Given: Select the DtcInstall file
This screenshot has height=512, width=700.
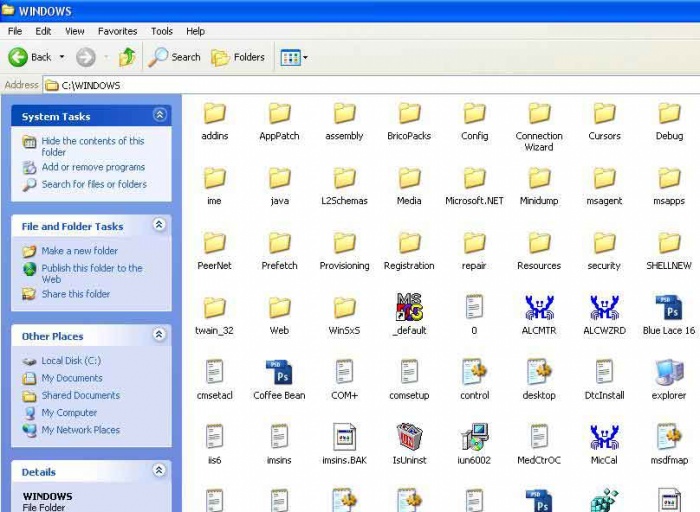Looking at the screenshot, I should (x=604, y=379).
